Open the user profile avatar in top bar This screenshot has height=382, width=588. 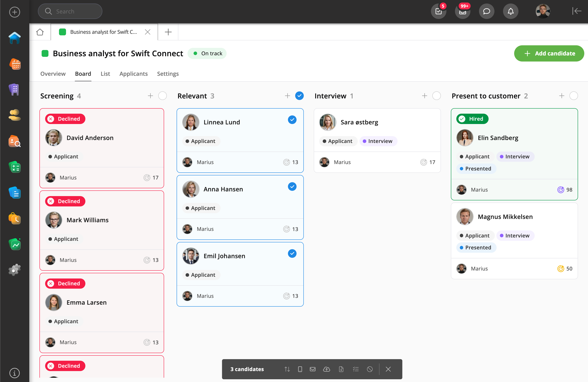[x=543, y=11]
